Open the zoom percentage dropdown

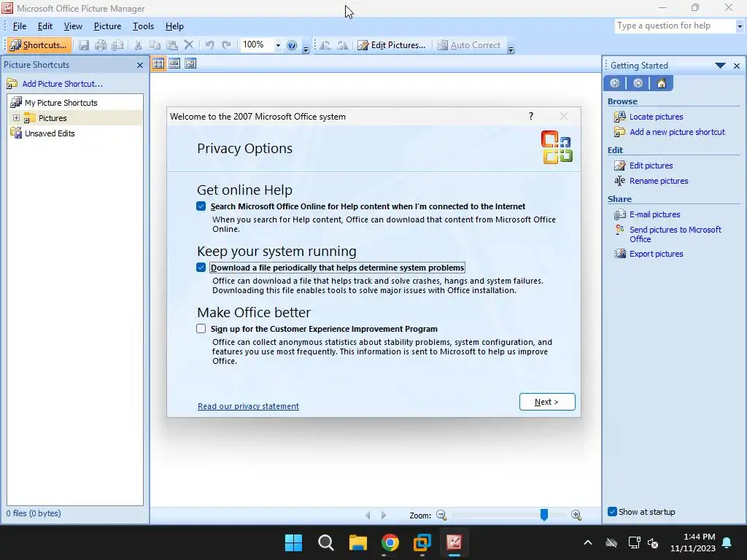coord(278,45)
